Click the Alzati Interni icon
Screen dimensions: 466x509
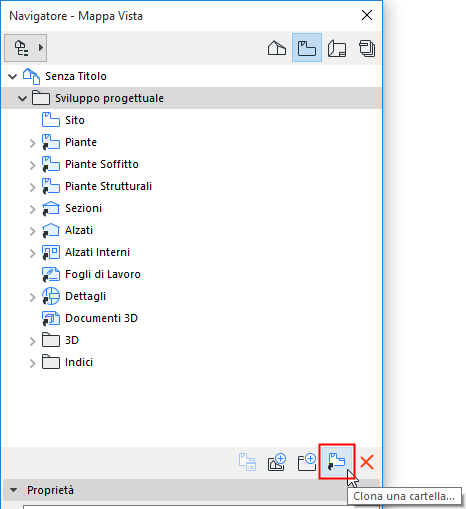click(51, 252)
